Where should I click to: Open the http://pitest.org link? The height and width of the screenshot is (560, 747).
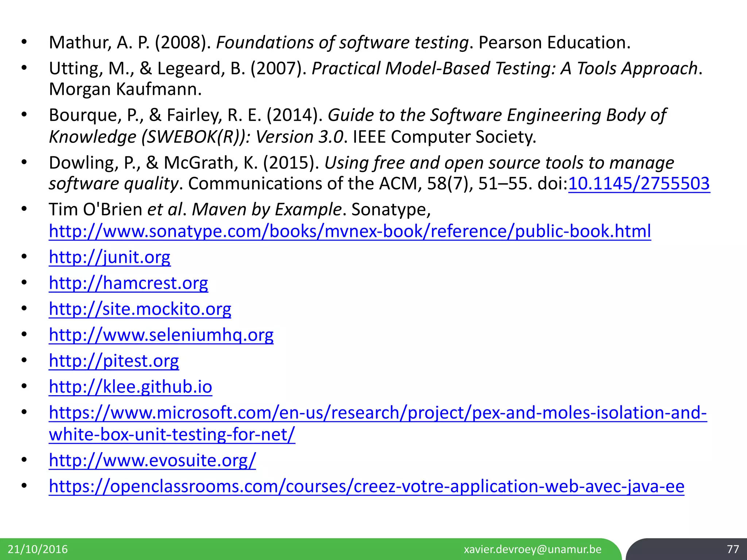[x=114, y=361]
